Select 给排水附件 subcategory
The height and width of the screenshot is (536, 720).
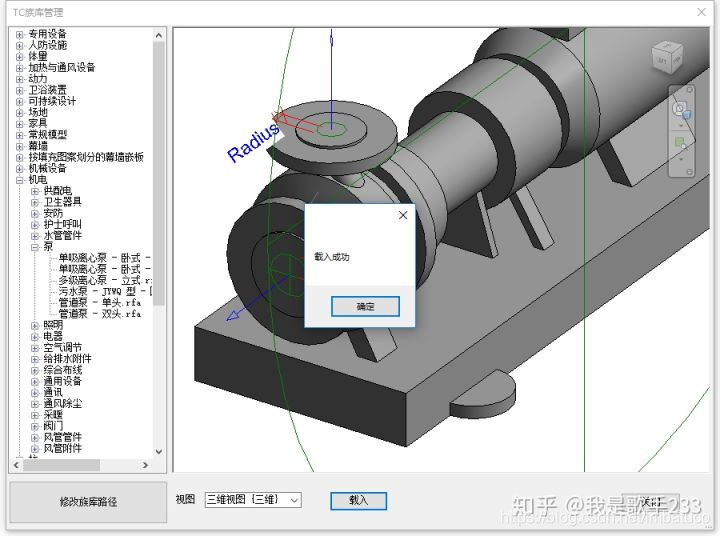click(67, 359)
